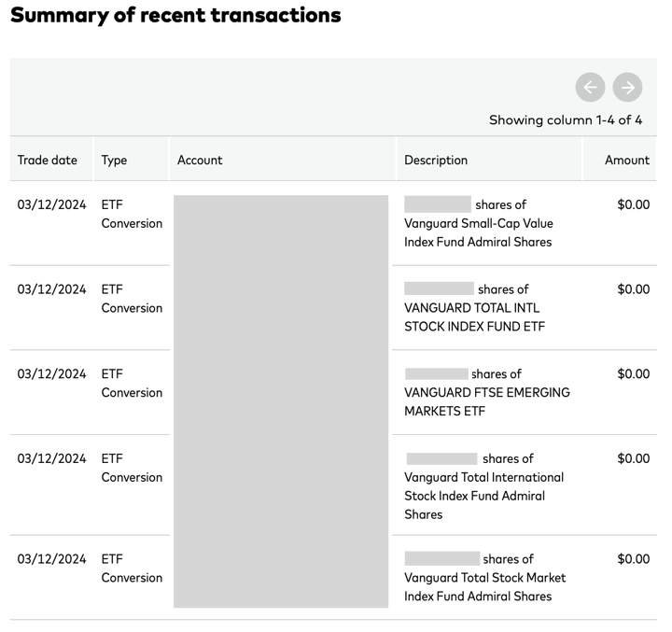Image resolution: width=672 pixels, height=632 pixels.
Task: Click the Amount column header
Action: pos(626,160)
